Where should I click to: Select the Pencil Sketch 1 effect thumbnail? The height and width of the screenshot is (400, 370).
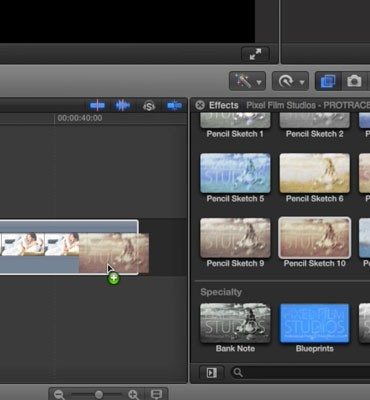235,120
